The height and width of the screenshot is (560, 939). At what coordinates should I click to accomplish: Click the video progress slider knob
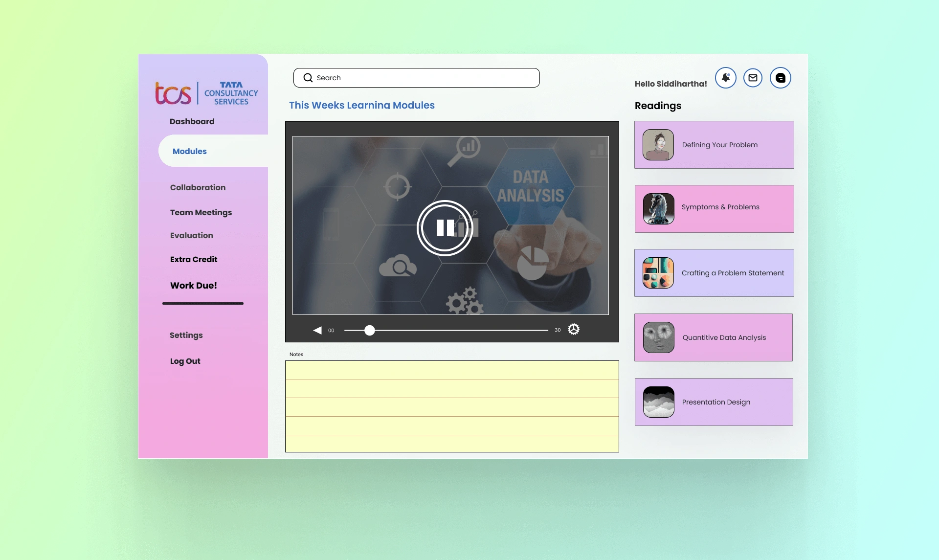click(x=370, y=331)
